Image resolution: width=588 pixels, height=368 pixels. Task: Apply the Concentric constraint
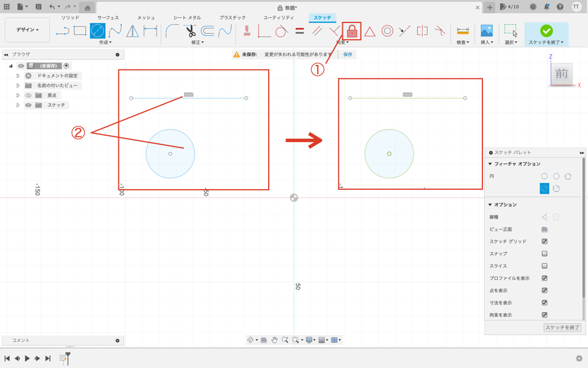click(x=388, y=31)
